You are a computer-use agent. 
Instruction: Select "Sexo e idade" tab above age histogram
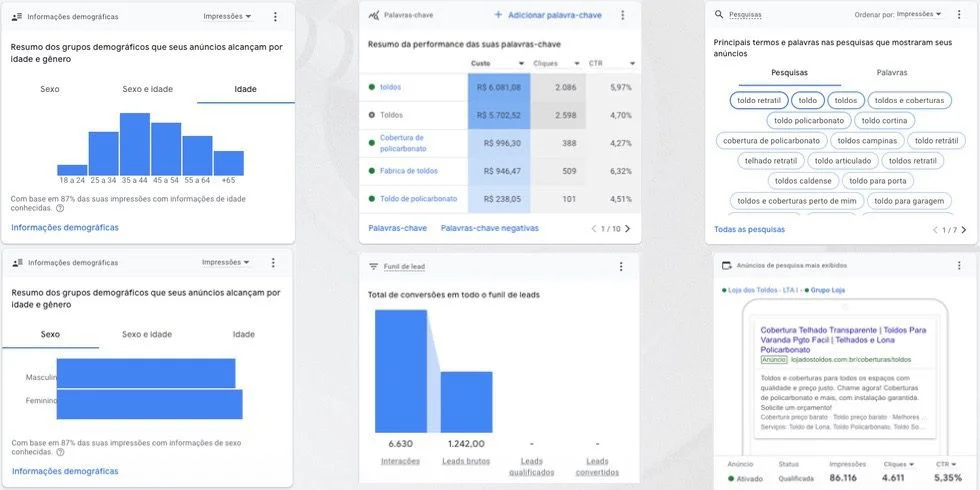point(147,89)
